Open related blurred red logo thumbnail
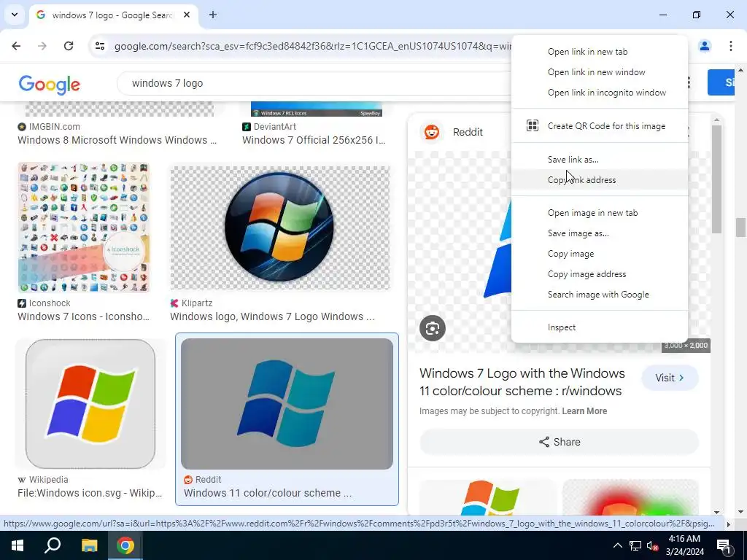The height and width of the screenshot is (560, 747). pyautogui.click(x=631, y=497)
